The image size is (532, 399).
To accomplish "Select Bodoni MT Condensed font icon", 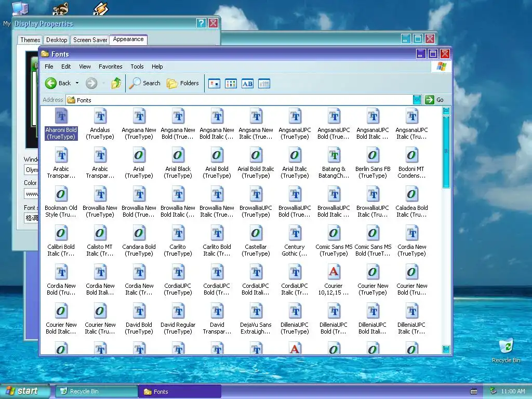I will click(x=411, y=155).
